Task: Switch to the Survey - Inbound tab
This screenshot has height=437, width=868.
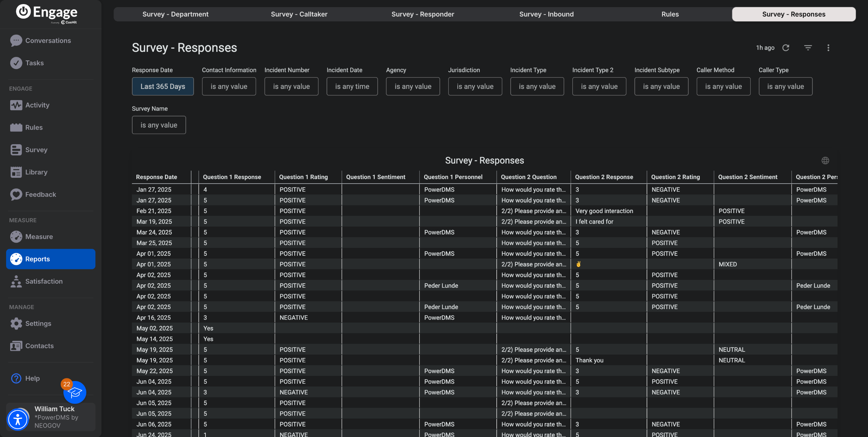Action: 546,14
